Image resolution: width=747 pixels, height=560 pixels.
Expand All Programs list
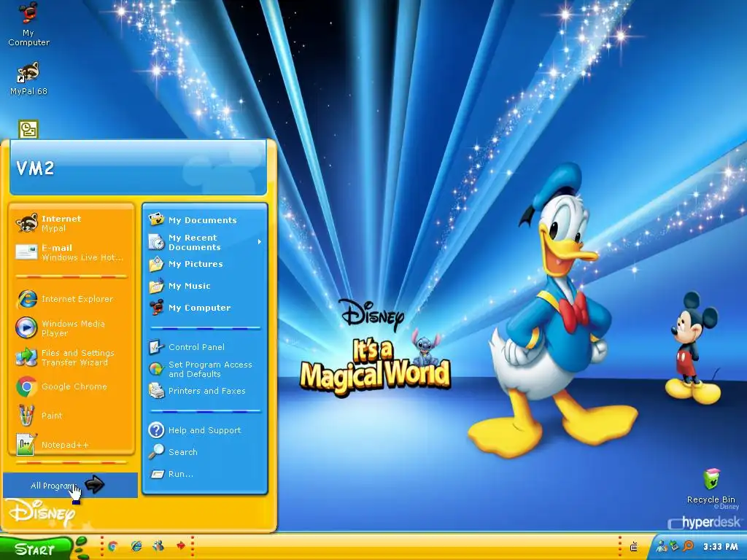70,485
